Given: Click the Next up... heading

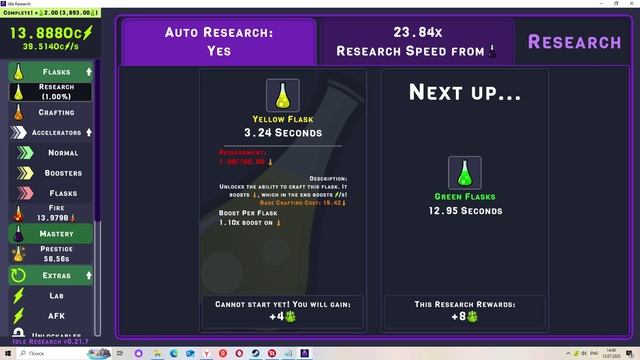Looking at the screenshot, I should tap(465, 92).
